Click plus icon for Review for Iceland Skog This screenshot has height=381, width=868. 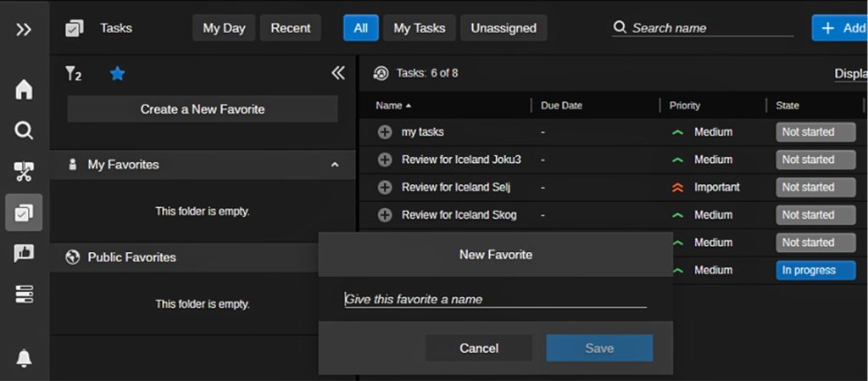tap(385, 216)
